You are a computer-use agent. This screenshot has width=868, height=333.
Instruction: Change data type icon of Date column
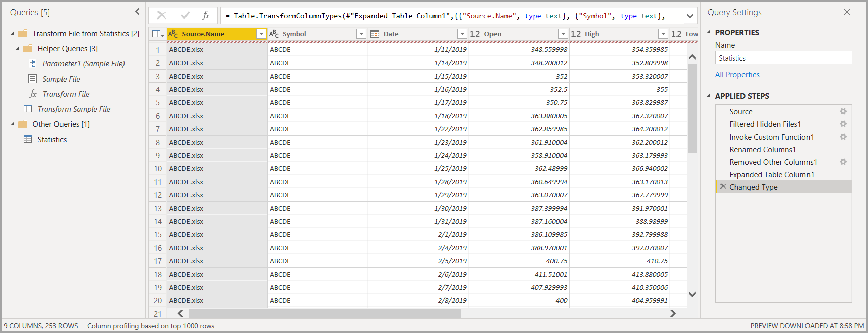[375, 34]
